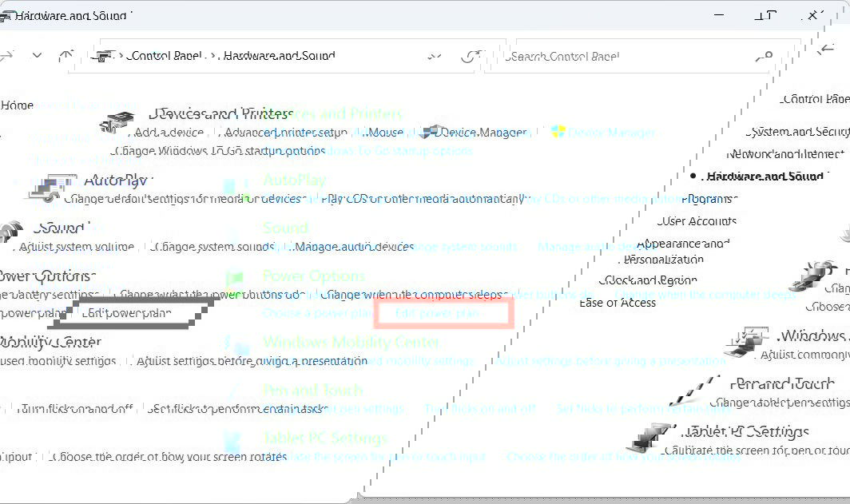Select bold Hardware and Sound sidebar entry
Screen dimensions: 850x504
tap(765, 177)
